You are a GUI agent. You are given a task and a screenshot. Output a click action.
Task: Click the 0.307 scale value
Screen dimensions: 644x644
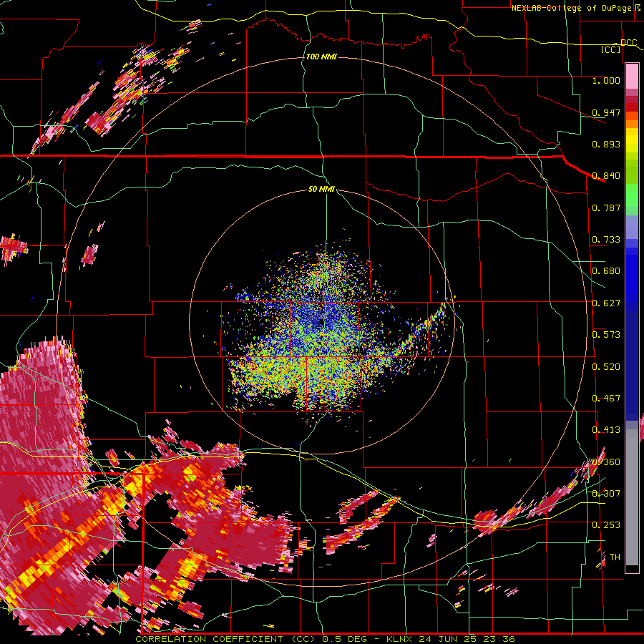pos(606,493)
